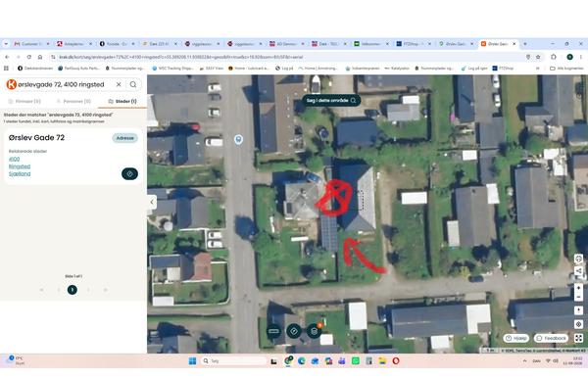588x378 pixels.
Task: Open the browser extensions menu
Action: click(x=554, y=57)
